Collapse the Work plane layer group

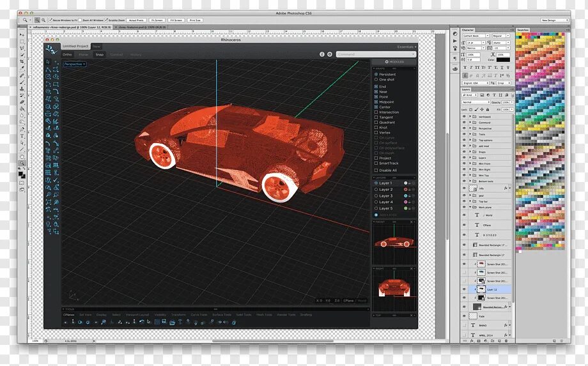[x=470, y=207]
